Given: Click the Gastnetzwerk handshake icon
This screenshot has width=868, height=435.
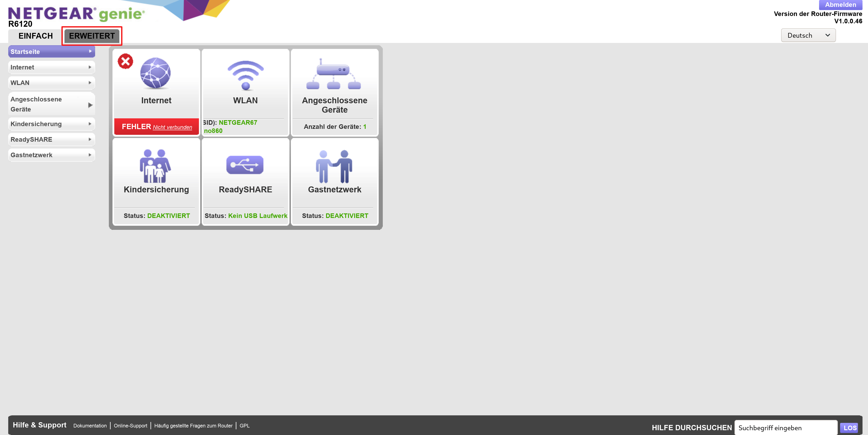Looking at the screenshot, I should click(334, 166).
